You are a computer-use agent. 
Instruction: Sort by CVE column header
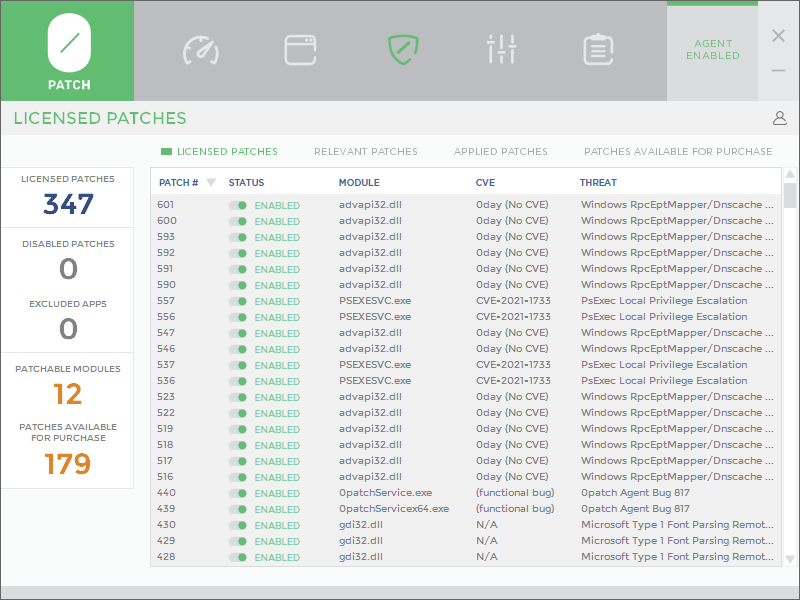pos(485,183)
